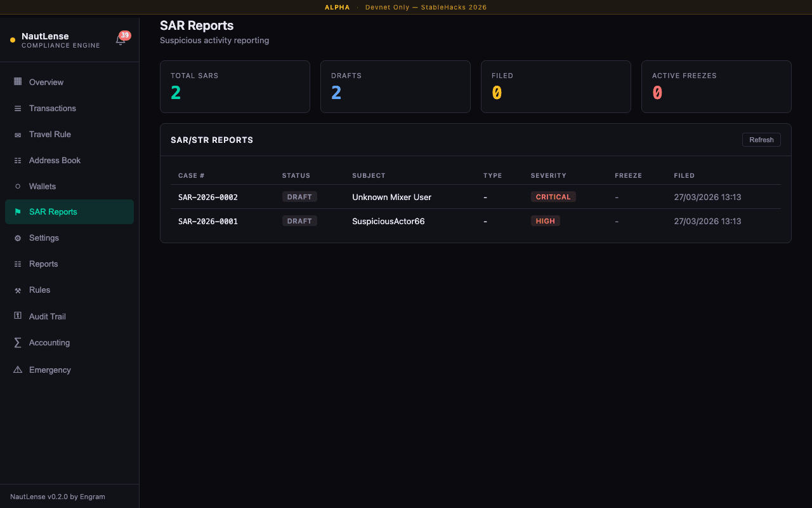
Task: Click the Rules tools icon
Action: coord(17,290)
